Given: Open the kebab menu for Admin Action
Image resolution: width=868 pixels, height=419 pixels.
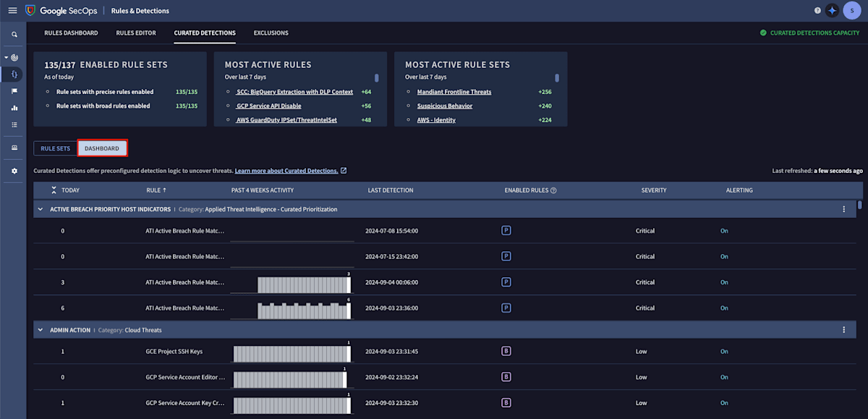Looking at the screenshot, I should 843,330.
